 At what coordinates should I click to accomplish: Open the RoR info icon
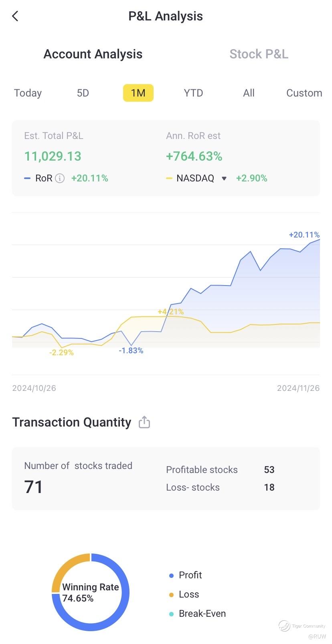pyautogui.click(x=60, y=178)
